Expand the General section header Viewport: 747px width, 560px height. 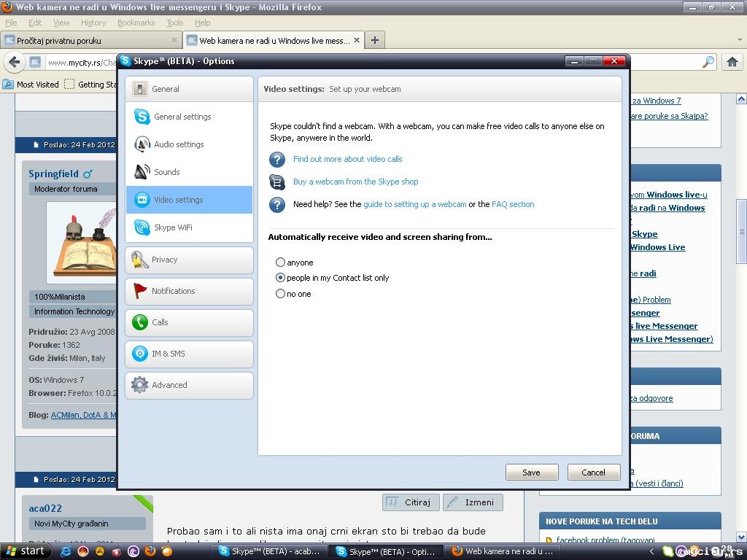pos(189,89)
